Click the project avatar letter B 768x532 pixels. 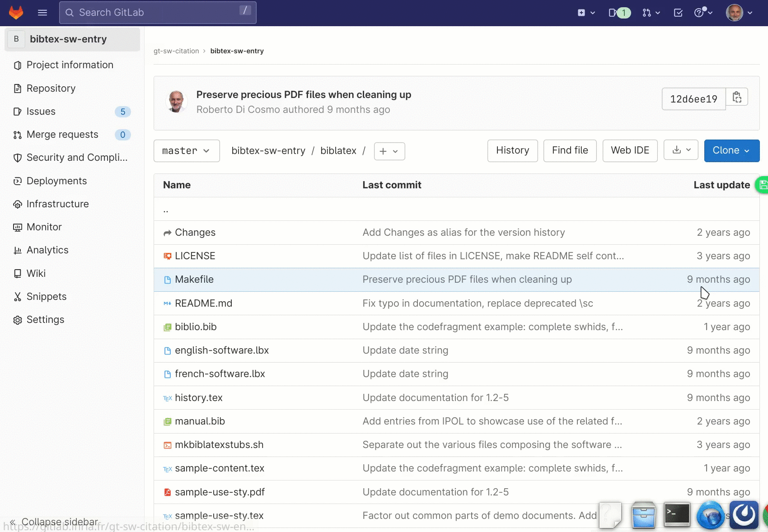click(16, 39)
